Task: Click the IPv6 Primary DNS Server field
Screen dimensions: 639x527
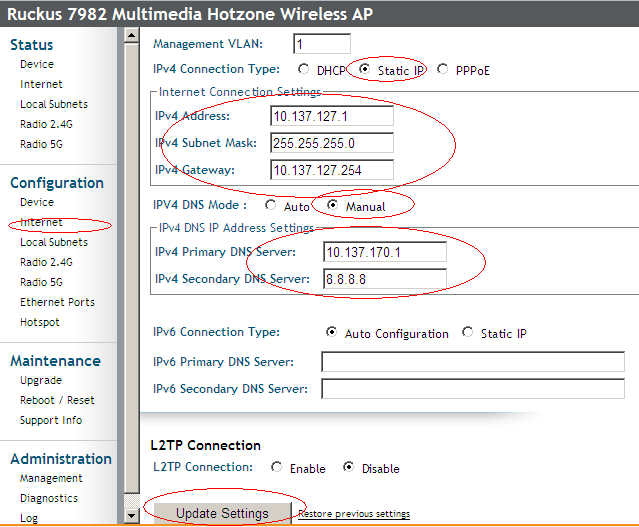Action: (473, 362)
